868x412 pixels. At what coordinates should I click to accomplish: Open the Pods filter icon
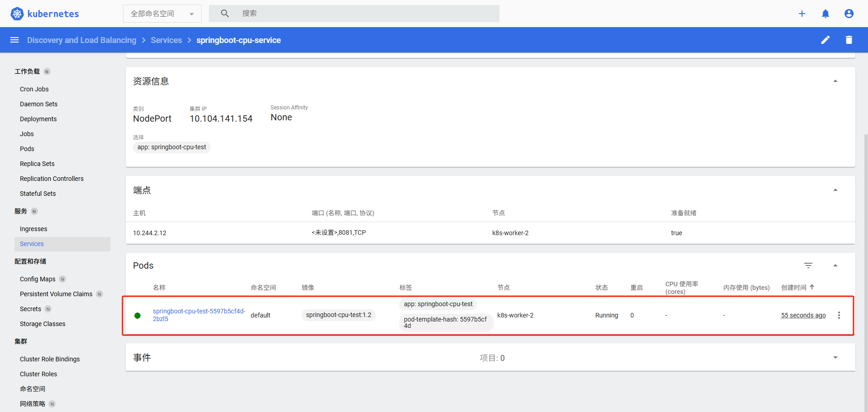808,265
